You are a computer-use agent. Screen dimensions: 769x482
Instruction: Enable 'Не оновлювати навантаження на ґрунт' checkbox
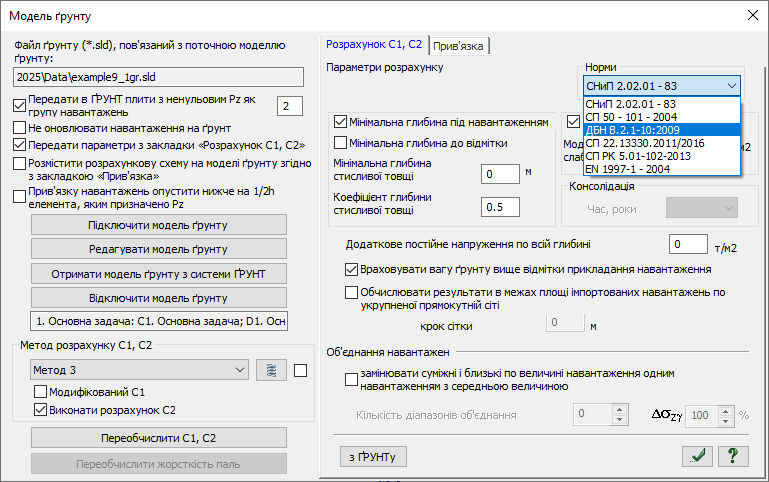point(20,127)
